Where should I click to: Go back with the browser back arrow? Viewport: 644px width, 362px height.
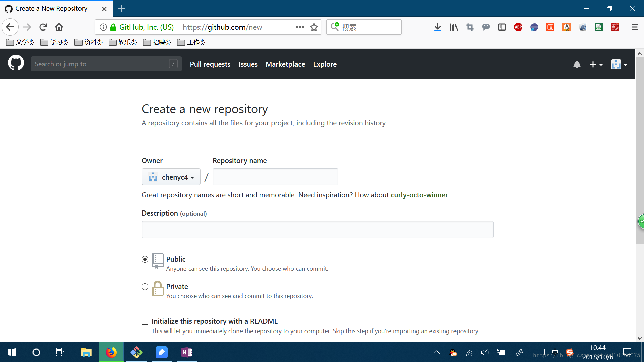[x=10, y=27]
